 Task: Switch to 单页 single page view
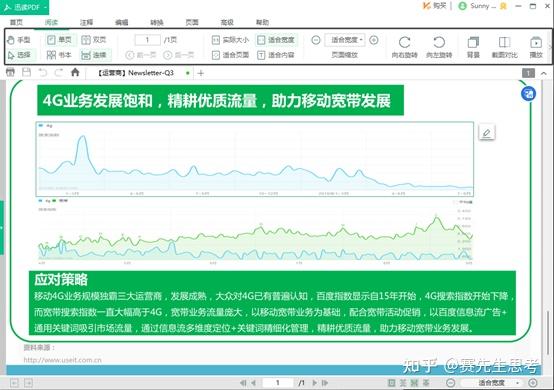(60, 40)
